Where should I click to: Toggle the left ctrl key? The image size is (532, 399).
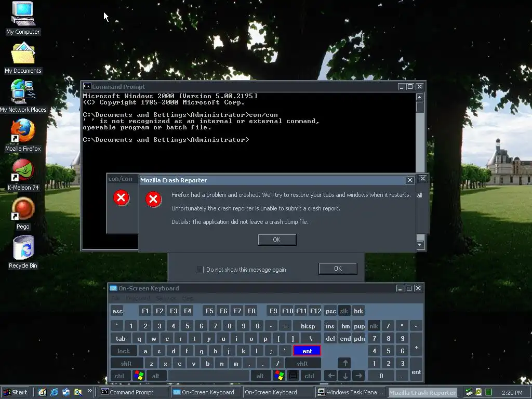click(119, 376)
